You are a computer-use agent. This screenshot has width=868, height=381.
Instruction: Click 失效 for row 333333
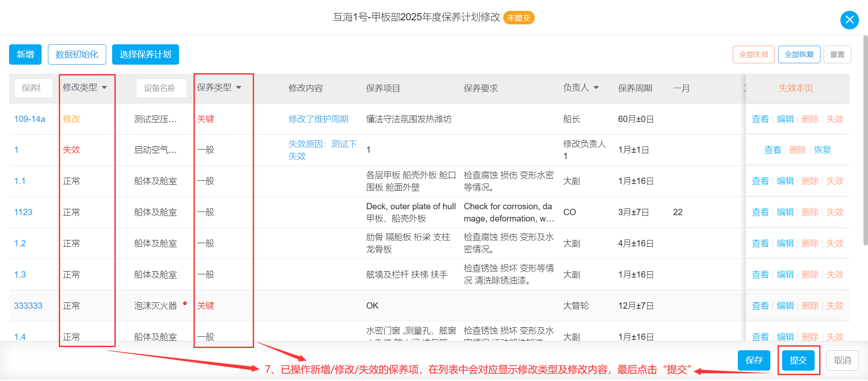(835, 306)
